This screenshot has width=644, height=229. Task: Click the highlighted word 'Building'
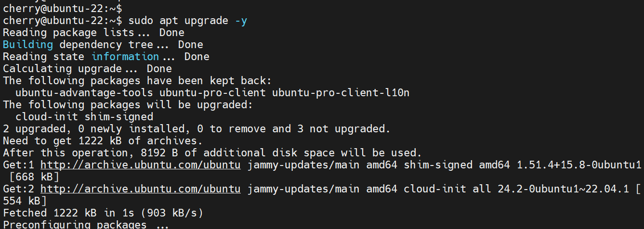28,45
